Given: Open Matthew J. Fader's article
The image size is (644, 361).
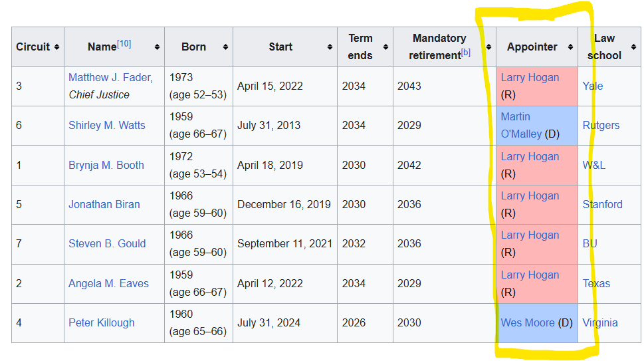Looking at the screenshot, I should pyautogui.click(x=110, y=78).
